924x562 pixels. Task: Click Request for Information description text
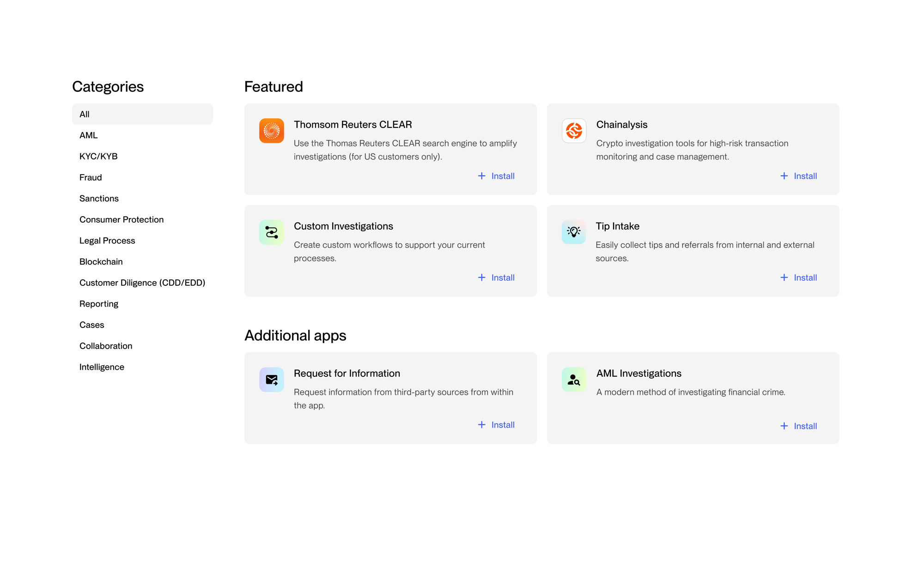point(403,399)
